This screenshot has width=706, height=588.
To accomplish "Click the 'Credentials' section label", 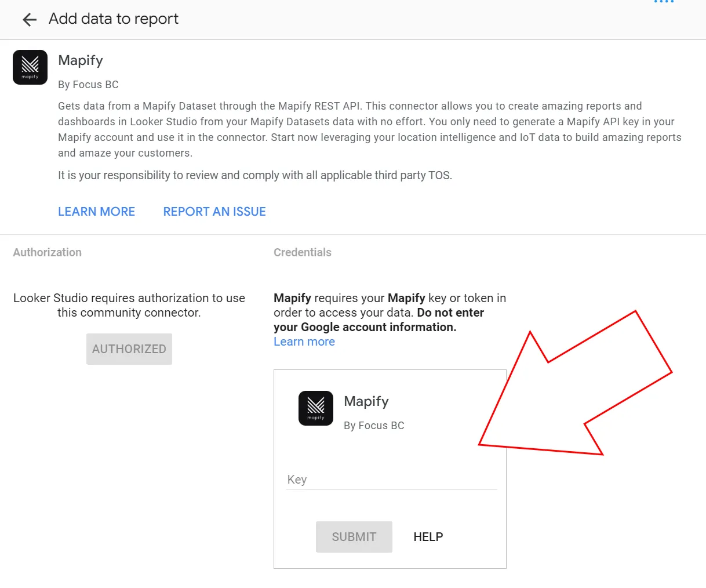I will (303, 252).
